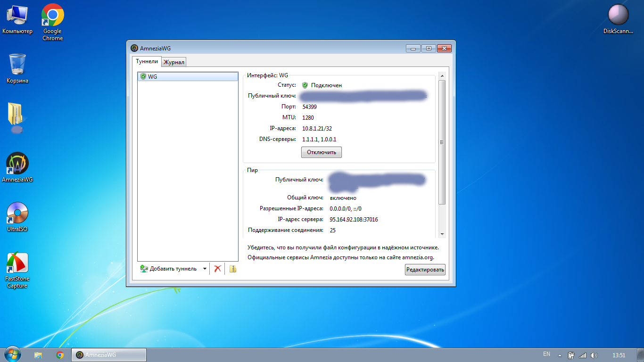Click the scrollbar down arrow in details panel
The width and height of the screenshot is (644, 362).
click(442, 234)
